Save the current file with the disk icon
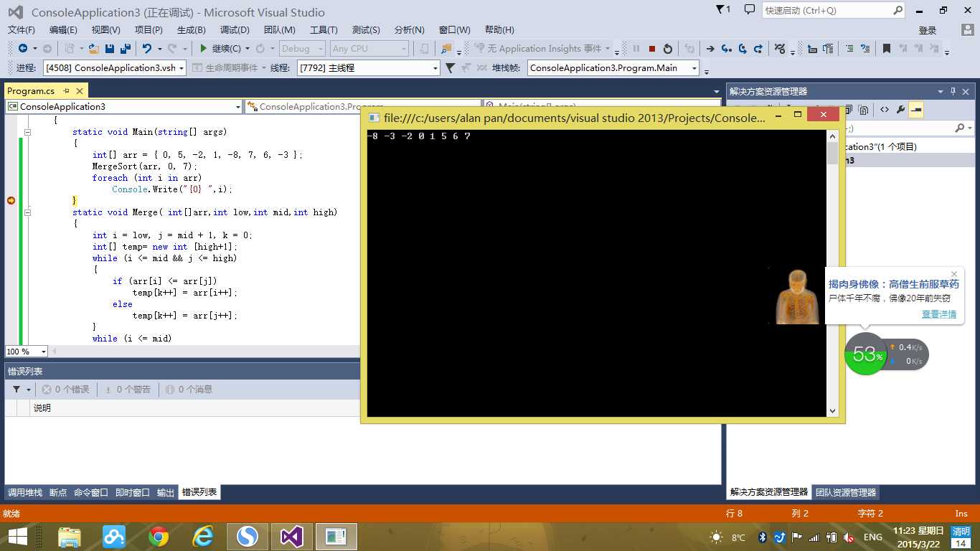Image resolution: width=980 pixels, height=551 pixels. tap(110, 48)
